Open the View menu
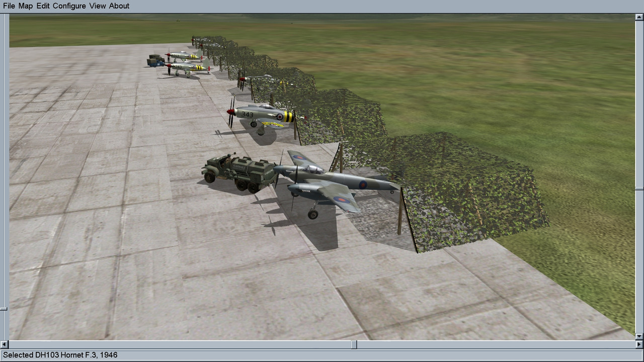644x362 pixels. point(98,6)
